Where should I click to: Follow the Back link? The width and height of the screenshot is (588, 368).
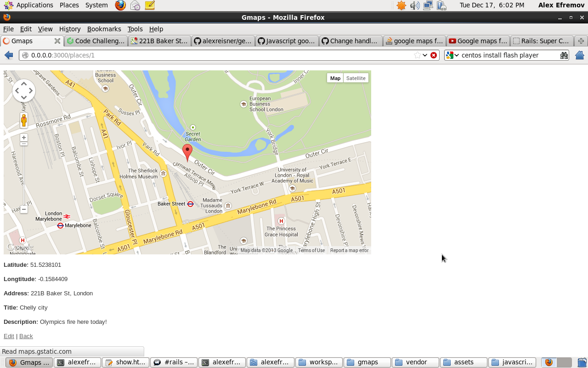tap(26, 336)
